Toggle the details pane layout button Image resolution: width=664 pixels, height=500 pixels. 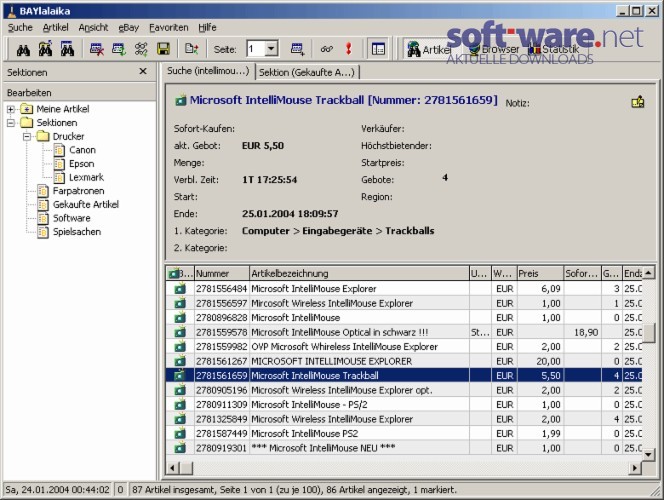pyautogui.click(x=378, y=49)
